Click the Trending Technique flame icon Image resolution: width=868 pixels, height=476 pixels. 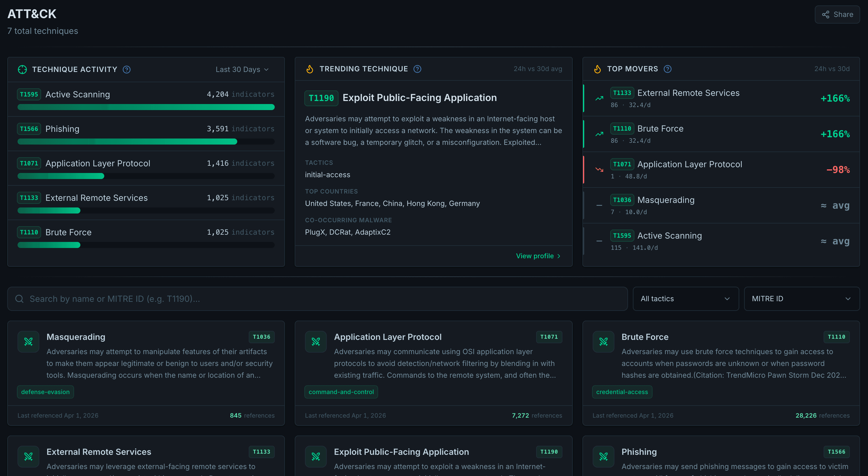[310, 69]
